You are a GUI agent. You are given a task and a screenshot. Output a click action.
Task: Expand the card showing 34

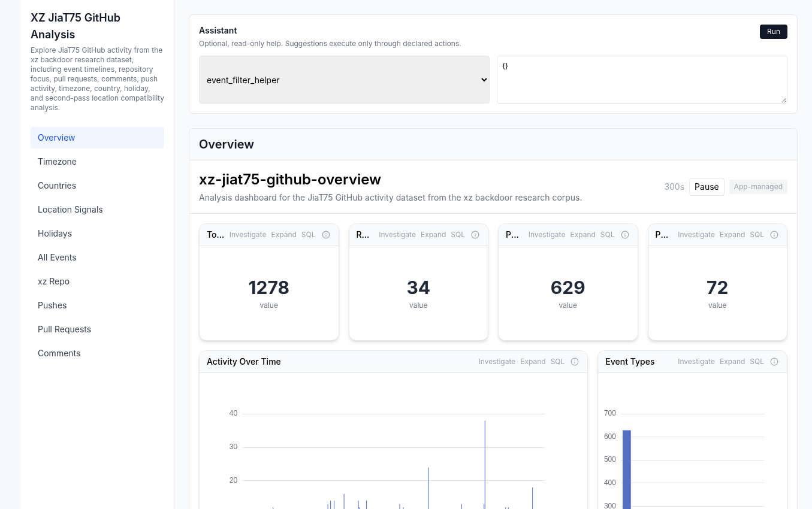point(433,235)
